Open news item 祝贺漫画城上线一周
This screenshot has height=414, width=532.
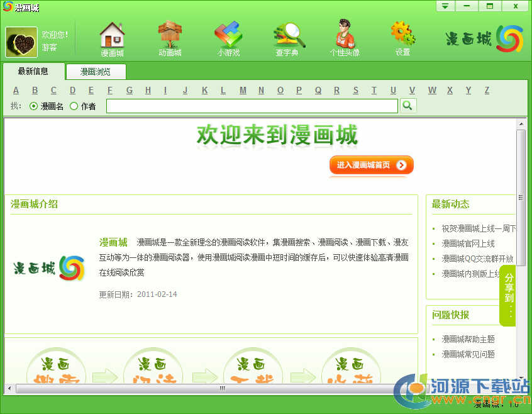coord(479,229)
